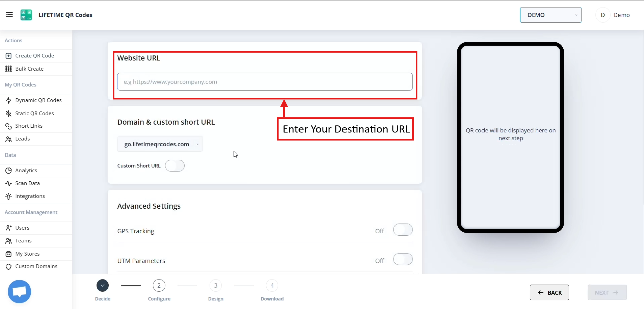This screenshot has width=644, height=309.
Task: Open the Integrations sidebar icon
Action: [x=8, y=196]
